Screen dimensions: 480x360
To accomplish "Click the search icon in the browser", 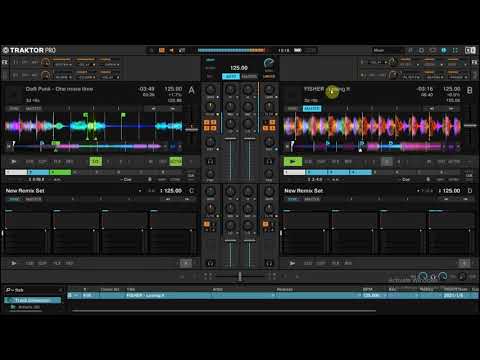I will click(x=8, y=290).
